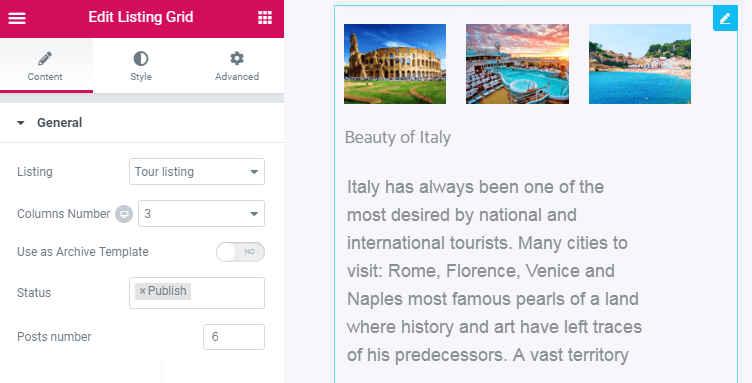
Task: Select the Colosseum thumbnail image
Action: point(395,64)
